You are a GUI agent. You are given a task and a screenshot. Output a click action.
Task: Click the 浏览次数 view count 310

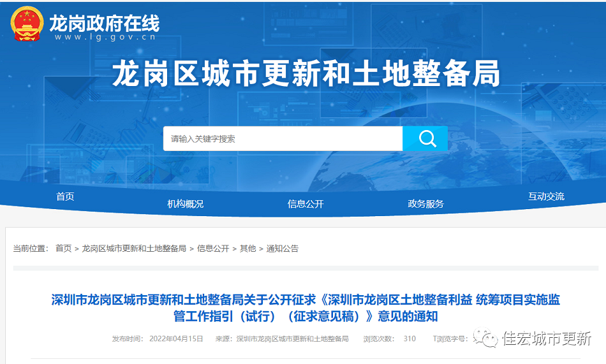pyautogui.click(x=409, y=339)
